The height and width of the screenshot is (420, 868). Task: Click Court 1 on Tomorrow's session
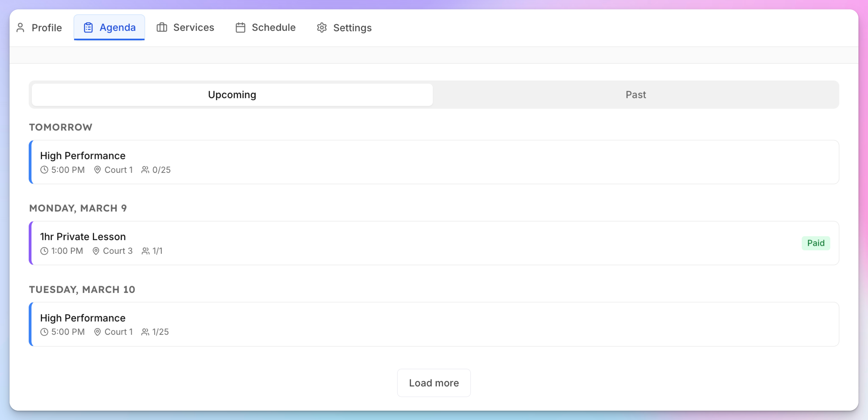point(119,170)
